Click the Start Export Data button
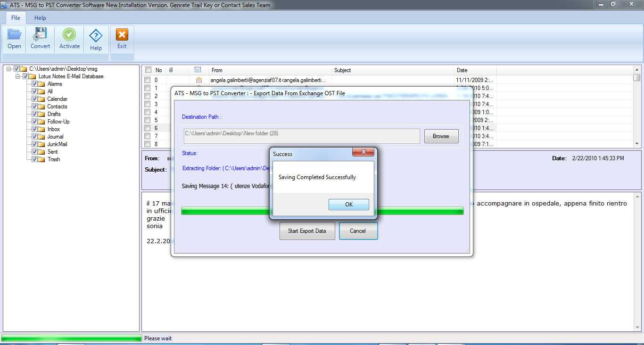This screenshot has width=644, height=345. pyautogui.click(x=307, y=231)
